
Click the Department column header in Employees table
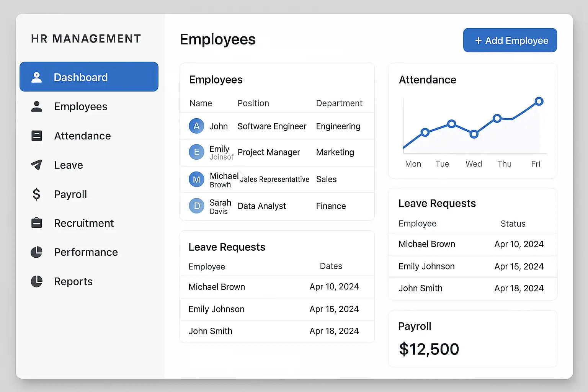(x=339, y=103)
